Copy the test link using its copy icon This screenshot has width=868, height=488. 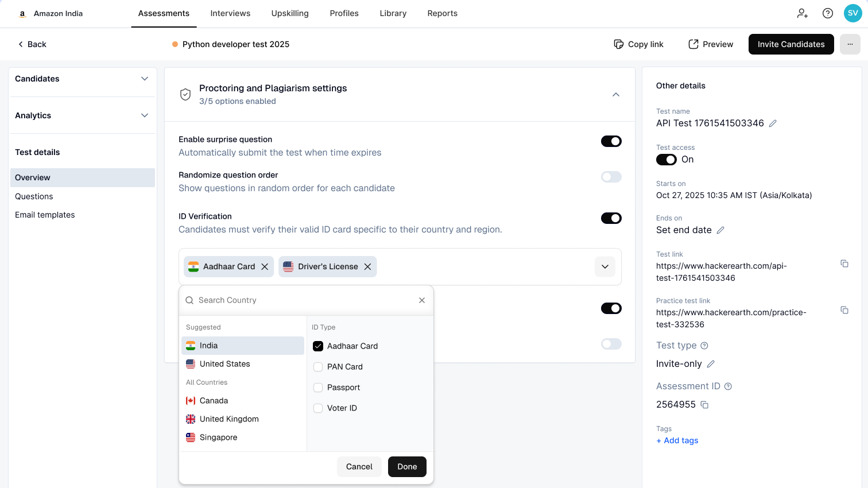[844, 264]
